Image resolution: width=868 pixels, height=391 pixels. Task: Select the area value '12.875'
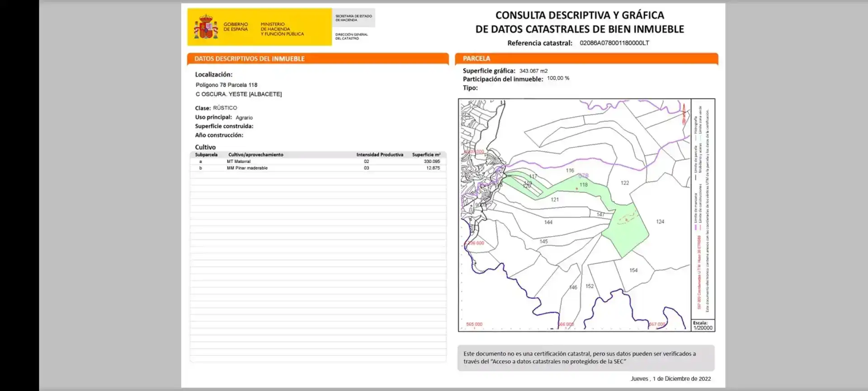(x=433, y=168)
